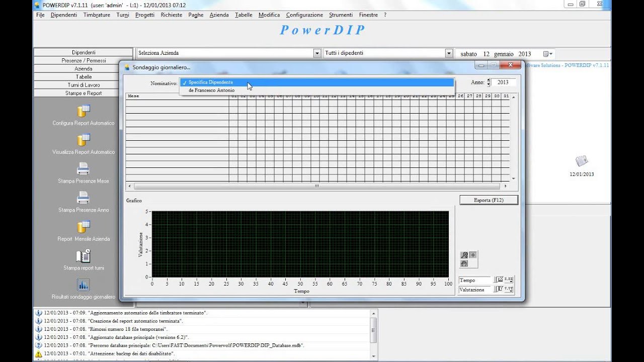Select the Turni di Lavoro sidebar section

(84, 85)
